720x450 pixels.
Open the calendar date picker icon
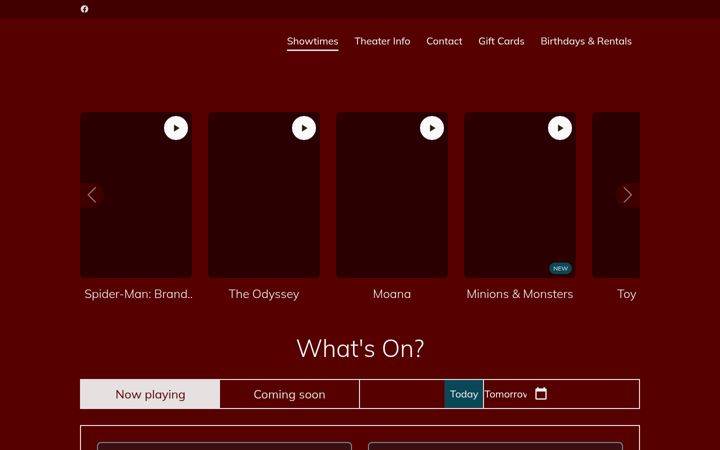541,394
